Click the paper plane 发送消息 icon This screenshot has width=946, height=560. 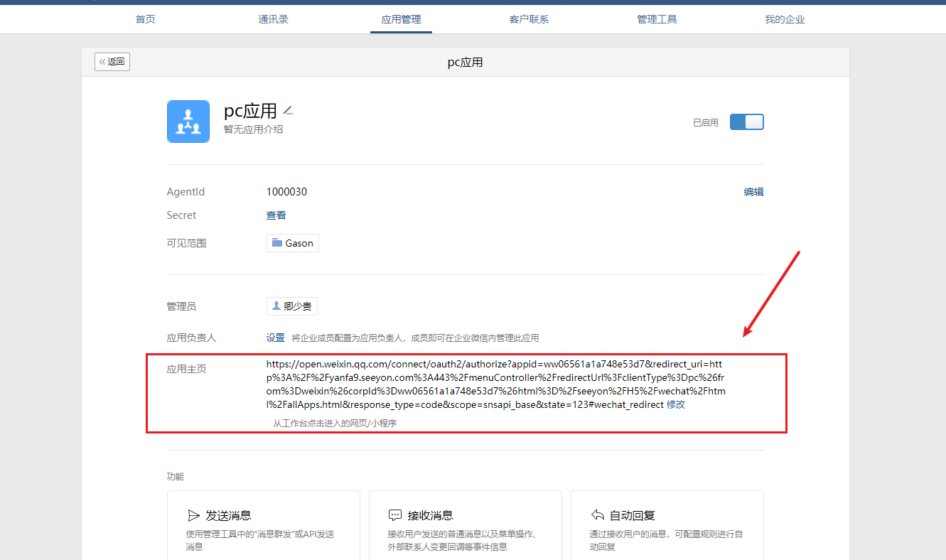(x=193, y=515)
